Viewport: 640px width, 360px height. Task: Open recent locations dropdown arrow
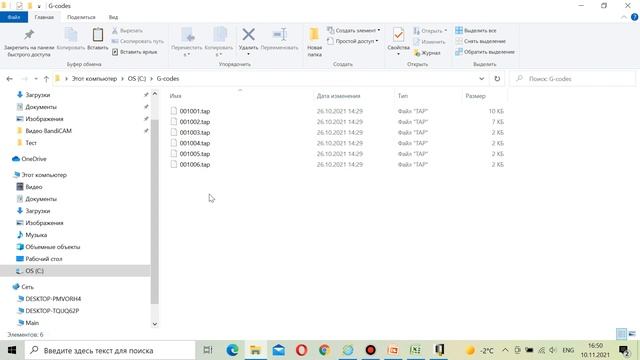click(36, 79)
